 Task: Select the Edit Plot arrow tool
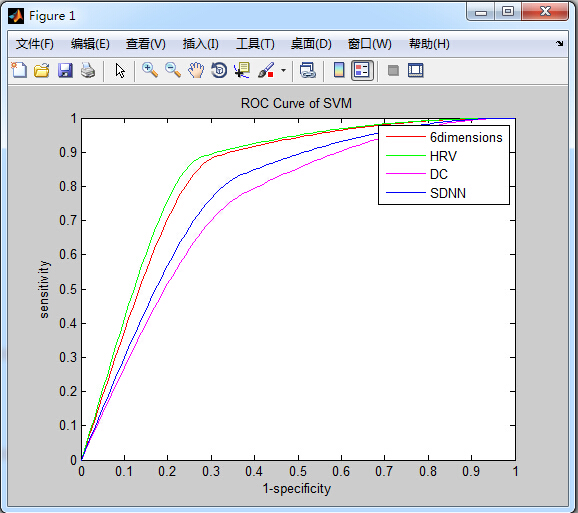120,70
